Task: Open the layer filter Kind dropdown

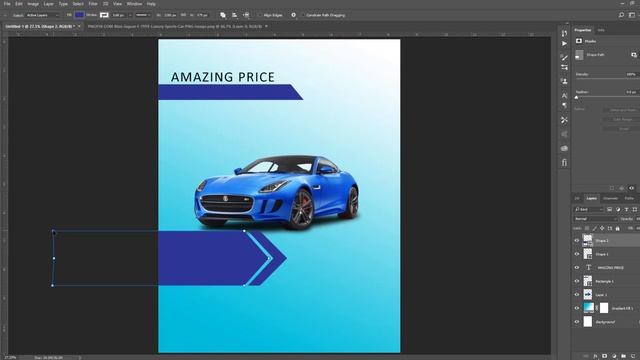Action: tap(589, 209)
